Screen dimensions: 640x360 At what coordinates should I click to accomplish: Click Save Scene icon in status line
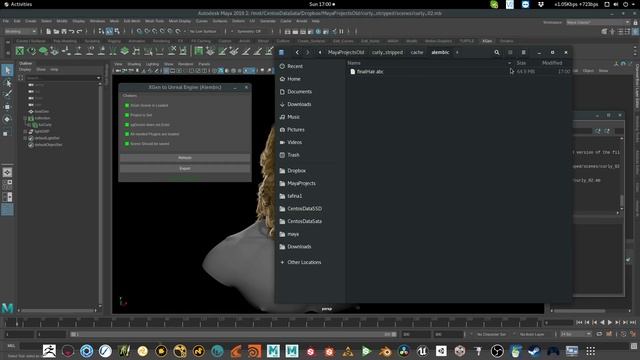click(64, 31)
